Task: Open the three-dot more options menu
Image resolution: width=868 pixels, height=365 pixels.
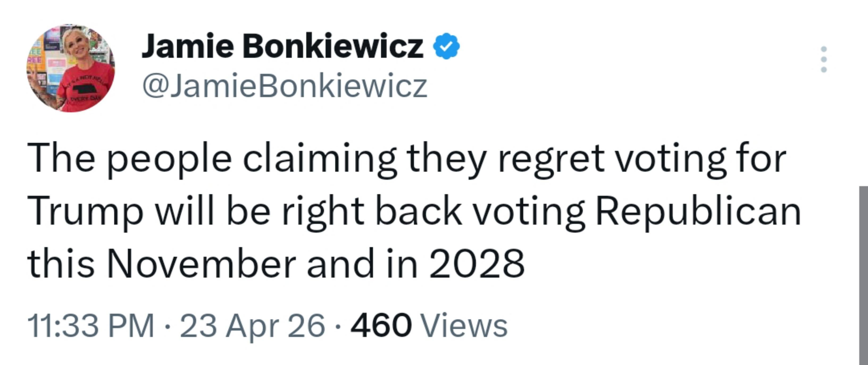Action: (x=824, y=59)
